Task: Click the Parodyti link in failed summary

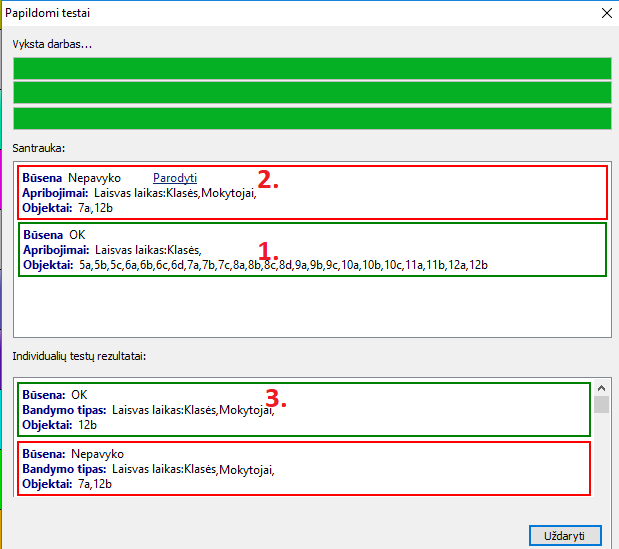Action: point(175,177)
